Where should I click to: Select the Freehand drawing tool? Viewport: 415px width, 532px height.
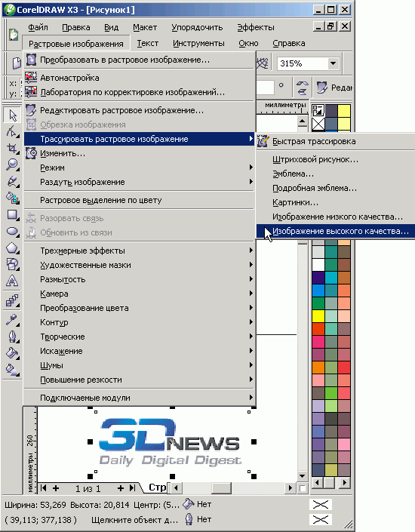point(12,181)
